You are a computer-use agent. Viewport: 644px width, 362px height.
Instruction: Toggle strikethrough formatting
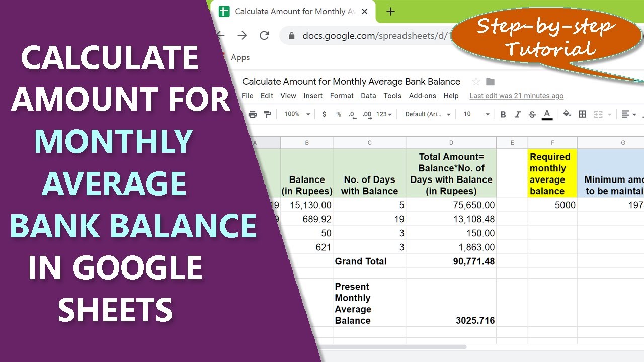[532, 114]
